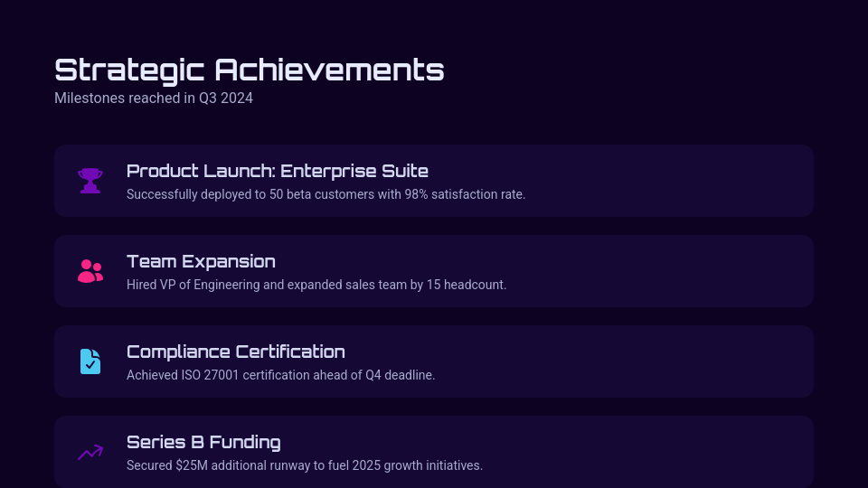The width and height of the screenshot is (868, 488).
Task: Click the document checkmark icon
Action: (x=90, y=361)
